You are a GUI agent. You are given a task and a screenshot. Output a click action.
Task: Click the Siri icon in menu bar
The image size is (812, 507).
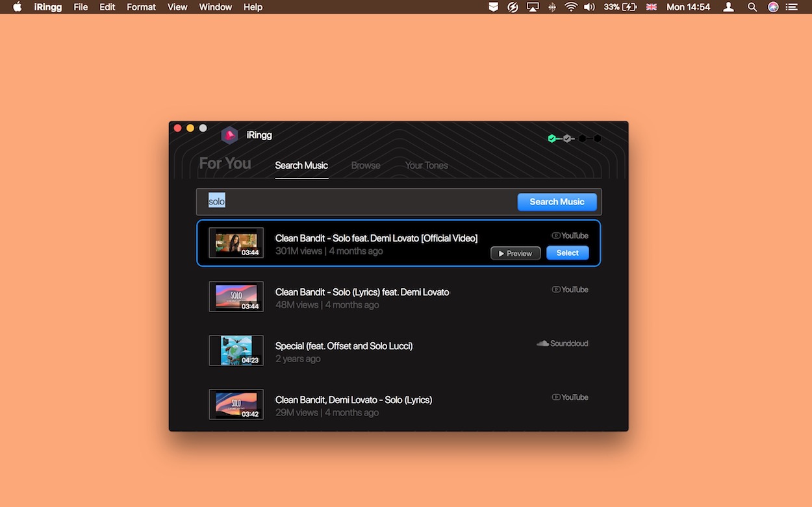(x=772, y=7)
